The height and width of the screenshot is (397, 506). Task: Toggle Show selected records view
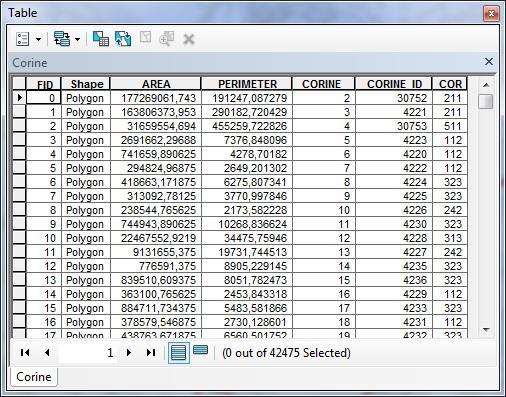[200, 350]
